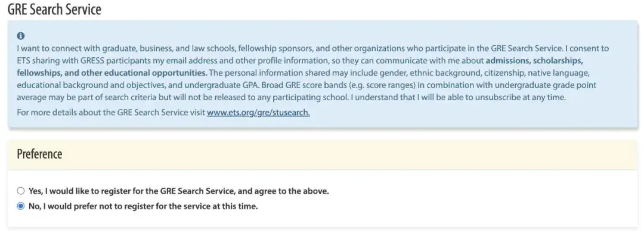644x233 pixels.
Task: Click the 'participating school' words in notice
Action: pyautogui.click(x=296, y=98)
